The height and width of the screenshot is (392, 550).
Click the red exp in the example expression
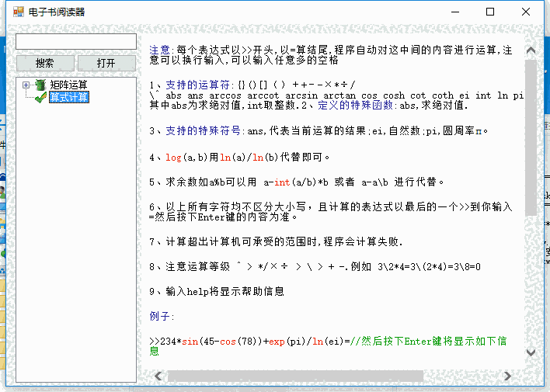coord(277,342)
